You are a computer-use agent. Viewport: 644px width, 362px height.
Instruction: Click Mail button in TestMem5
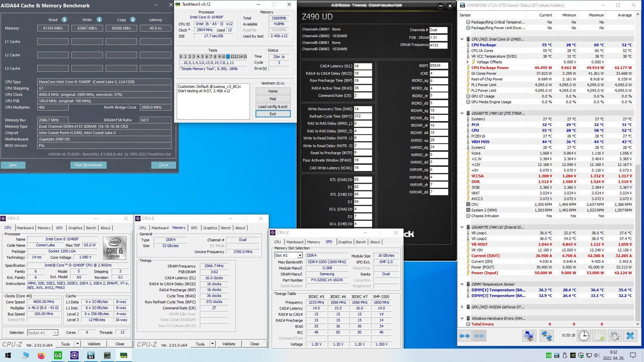click(x=273, y=99)
